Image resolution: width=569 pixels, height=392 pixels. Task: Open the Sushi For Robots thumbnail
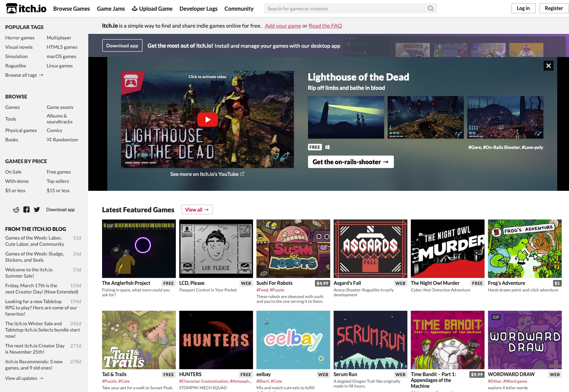(x=293, y=248)
